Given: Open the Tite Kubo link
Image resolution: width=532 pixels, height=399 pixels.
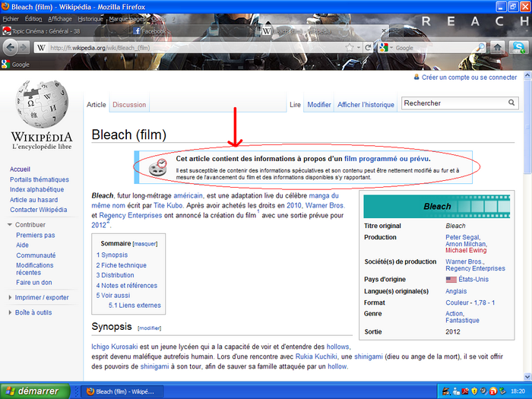Looking at the screenshot, I should click(x=168, y=205).
